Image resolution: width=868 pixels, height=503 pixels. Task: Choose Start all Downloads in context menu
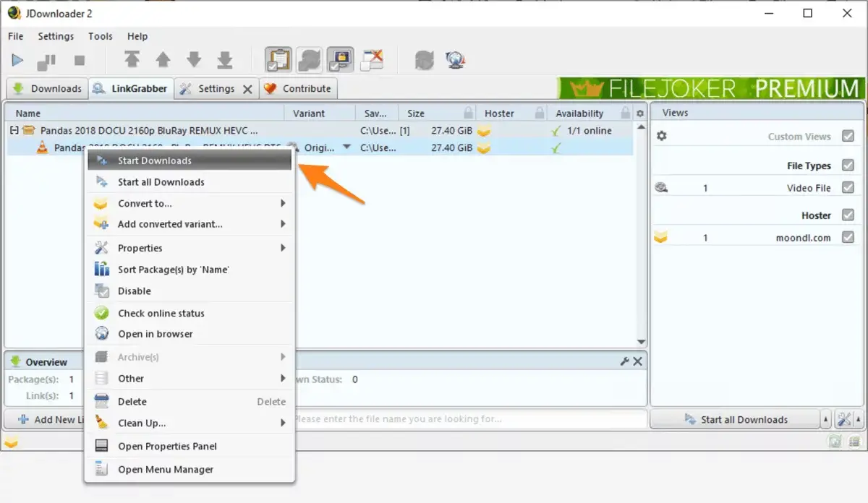pos(190,182)
